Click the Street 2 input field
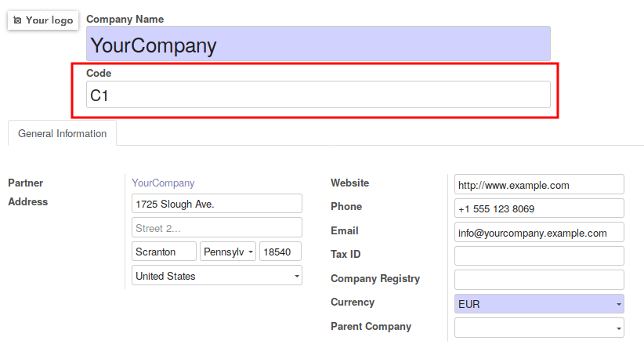 217,228
